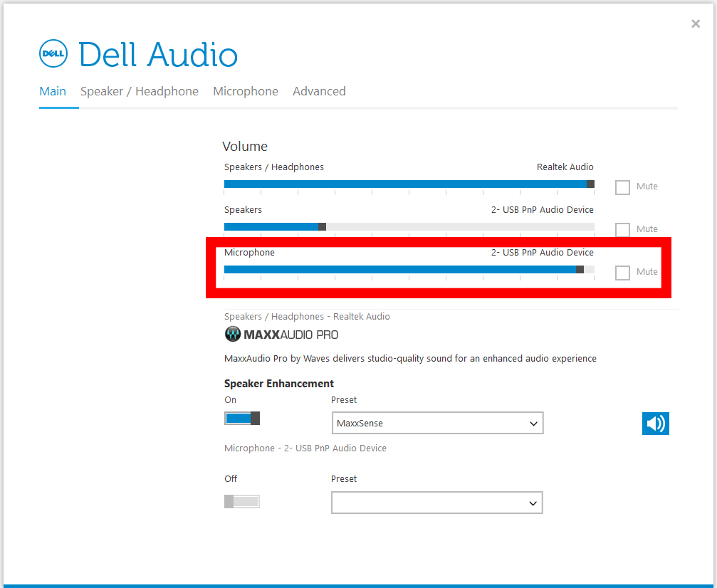Viewport: 717px width, 588px height.
Task: Close the Dell Audio window
Action: coord(696,23)
